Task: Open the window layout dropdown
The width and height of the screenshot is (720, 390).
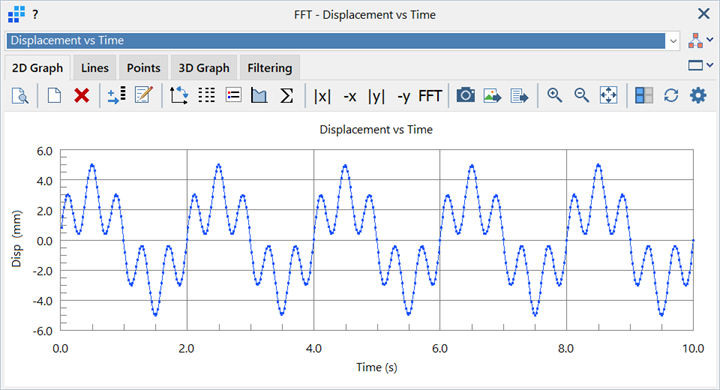Action: click(700, 66)
